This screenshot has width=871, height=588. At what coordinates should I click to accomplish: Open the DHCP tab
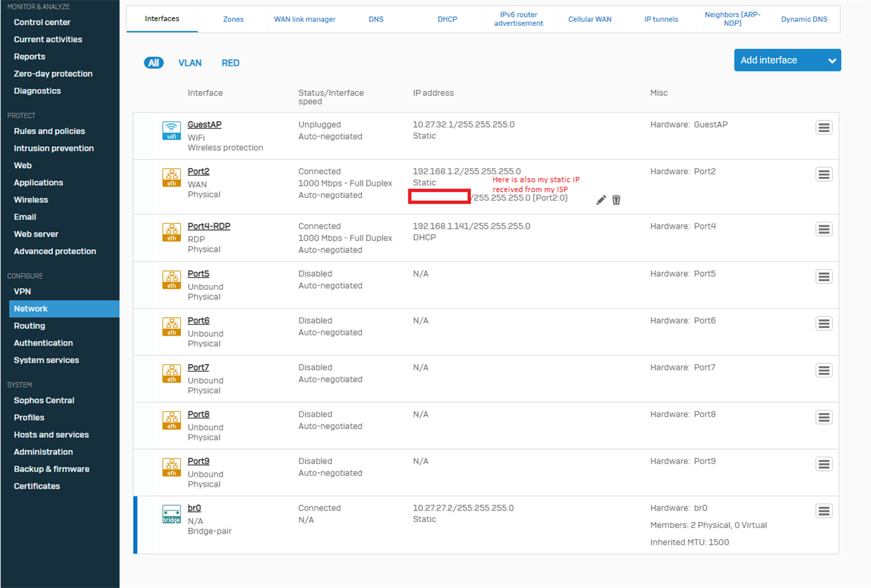click(x=448, y=19)
